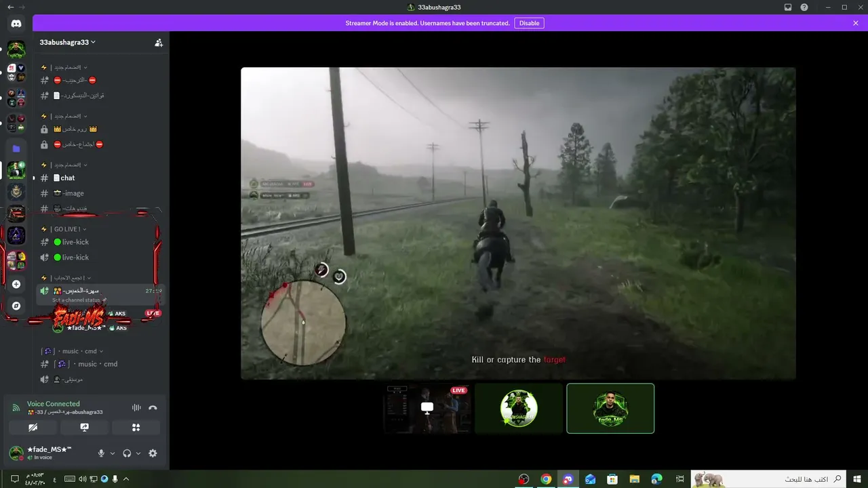Open the Windows notification center icon

point(15,479)
